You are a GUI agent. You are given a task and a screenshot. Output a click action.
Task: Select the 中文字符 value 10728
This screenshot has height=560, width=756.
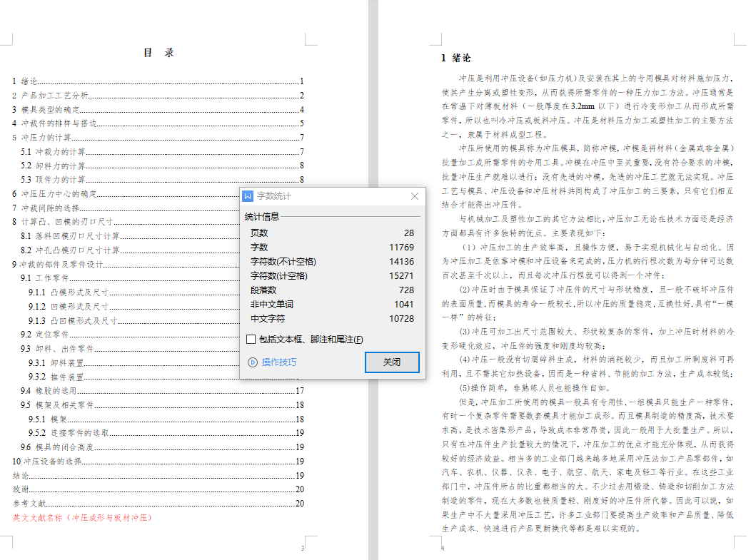click(x=401, y=319)
